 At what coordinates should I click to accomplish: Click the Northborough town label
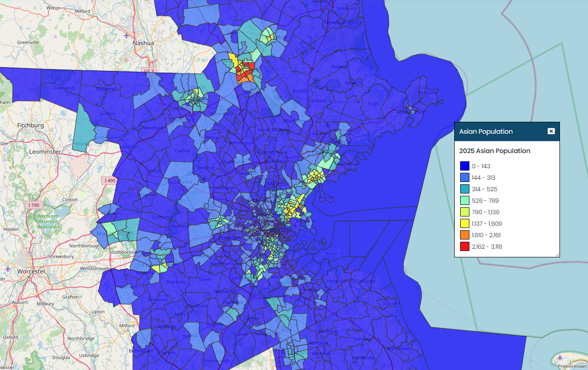85,245
